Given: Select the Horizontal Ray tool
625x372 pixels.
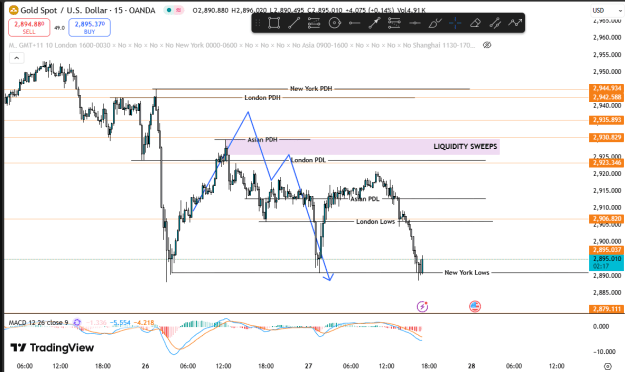Looking at the screenshot, I should pyautogui.click(x=354, y=23).
